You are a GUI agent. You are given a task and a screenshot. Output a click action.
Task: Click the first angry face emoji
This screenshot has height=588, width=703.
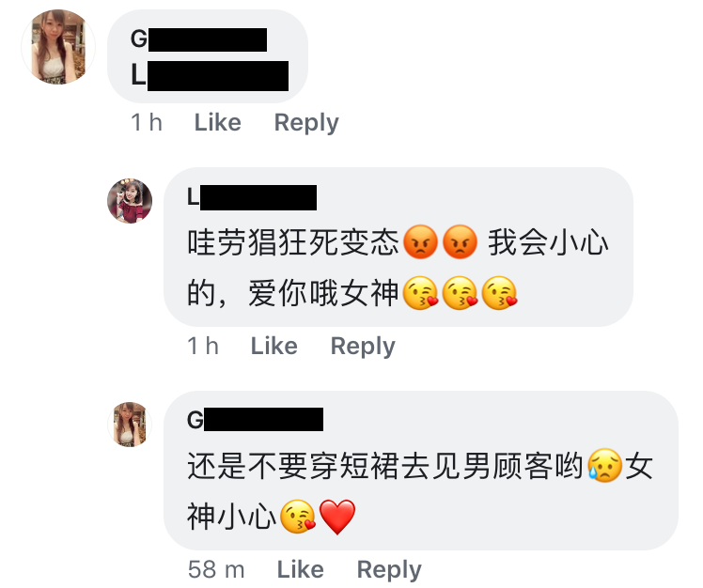click(420, 242)
